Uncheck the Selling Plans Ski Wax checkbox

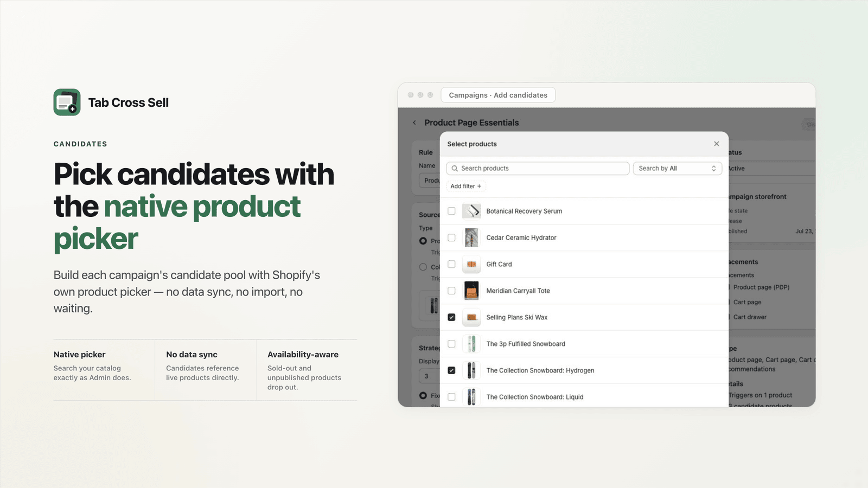click(x=451, y=317)
